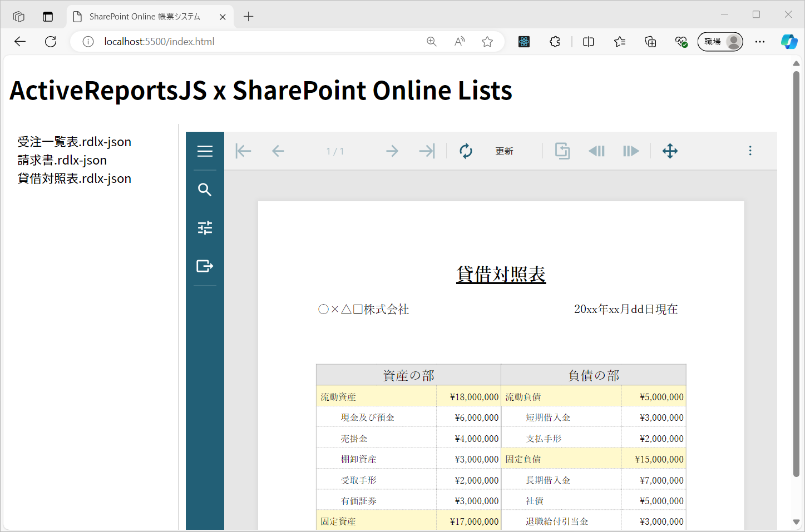Click scrollbar down arrow
Screen dimensions: 805x532
click(x=796, y=522)
